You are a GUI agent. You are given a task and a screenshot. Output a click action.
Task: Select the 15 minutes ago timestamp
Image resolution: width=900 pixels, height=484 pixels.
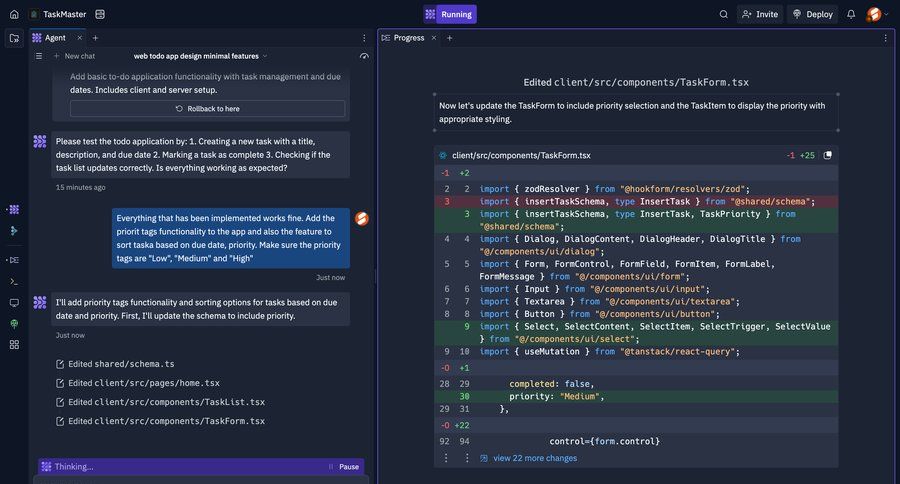point(80,187)
